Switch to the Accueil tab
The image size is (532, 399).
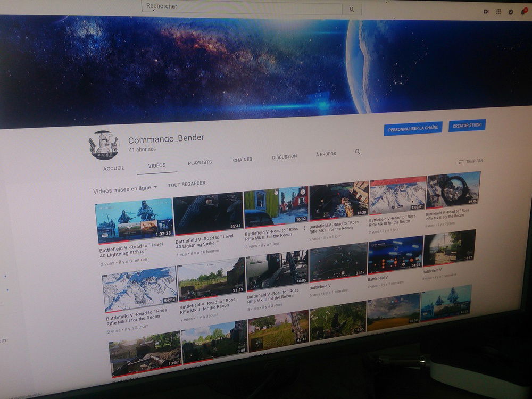pyautogui.click(x=114, y=168)
